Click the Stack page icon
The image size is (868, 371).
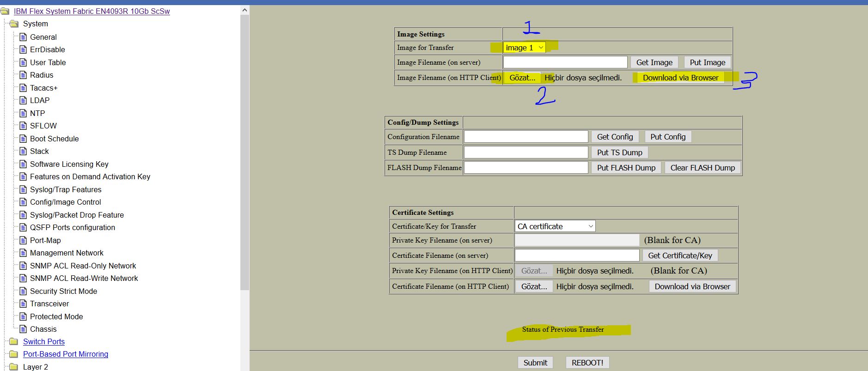pyautogui.click(x=23, y=151)
